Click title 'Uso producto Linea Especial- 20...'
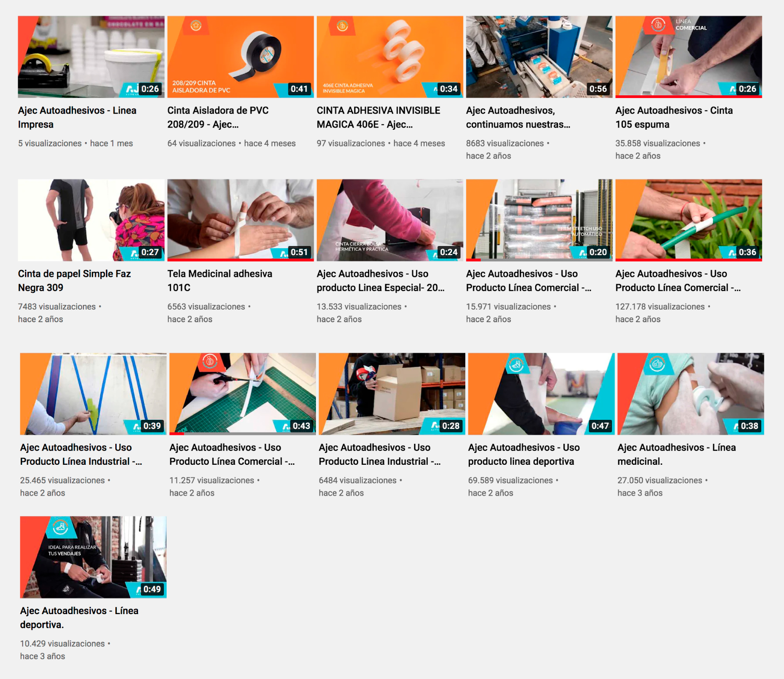 (380, 281)
